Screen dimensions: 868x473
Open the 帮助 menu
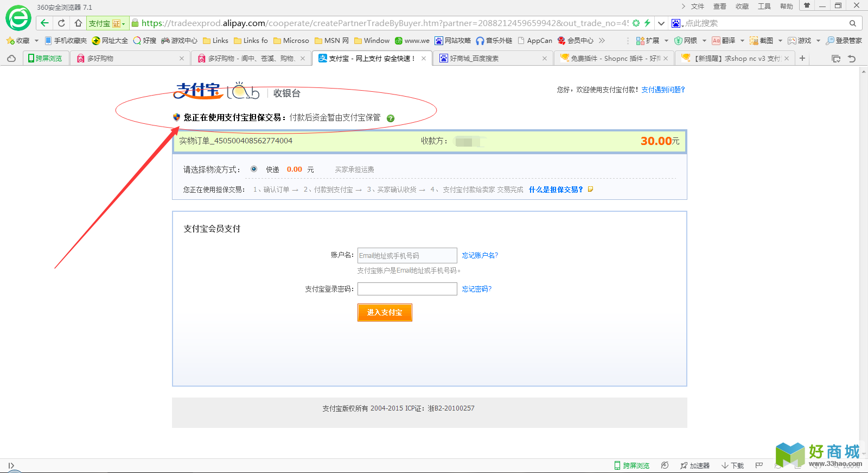point(786,7)
